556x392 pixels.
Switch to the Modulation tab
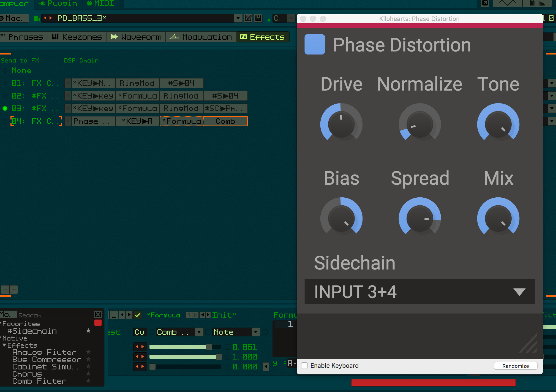point(201,37)
